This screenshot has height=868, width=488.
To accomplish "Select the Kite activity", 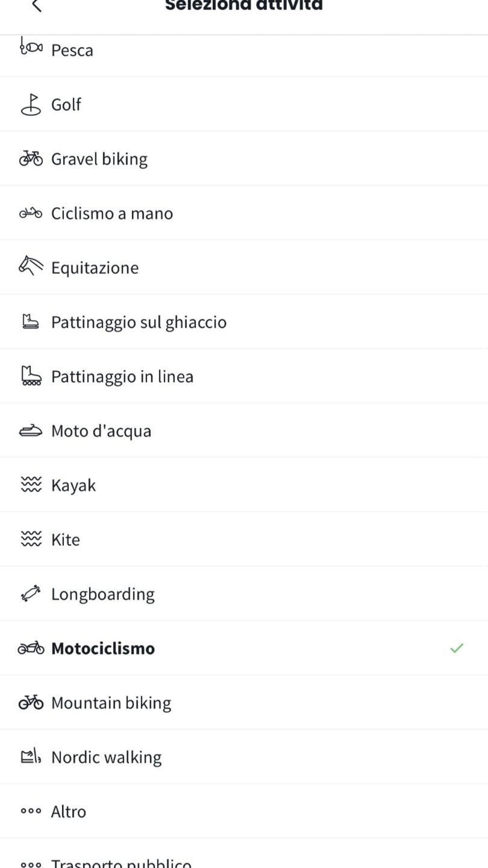I will click(65, 539).
